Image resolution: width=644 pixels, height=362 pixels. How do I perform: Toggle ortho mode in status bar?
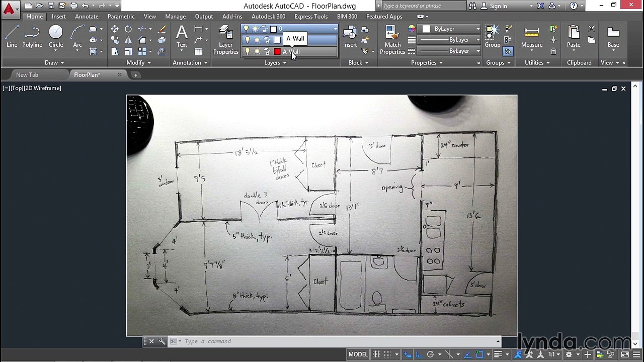tap(419, 354)
